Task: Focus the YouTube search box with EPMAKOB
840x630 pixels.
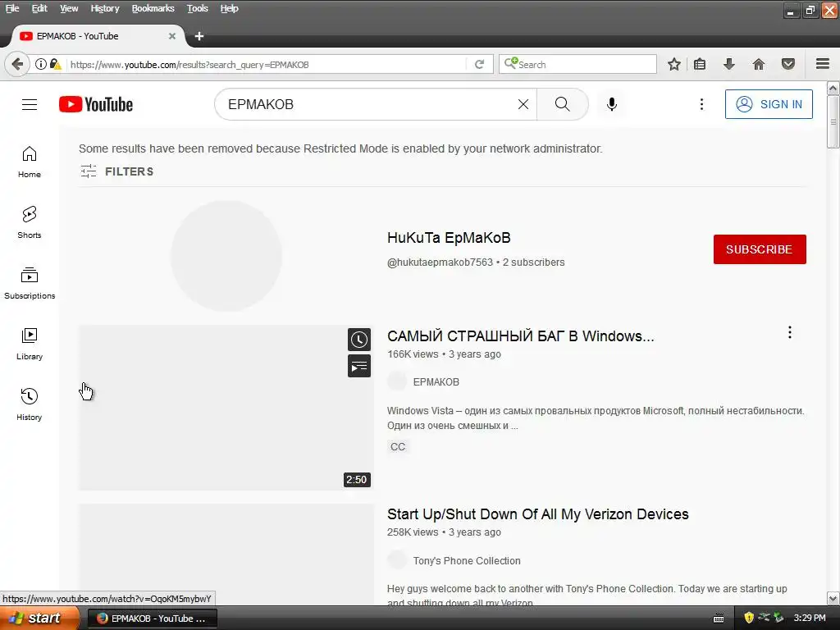Action: [370, 104]
